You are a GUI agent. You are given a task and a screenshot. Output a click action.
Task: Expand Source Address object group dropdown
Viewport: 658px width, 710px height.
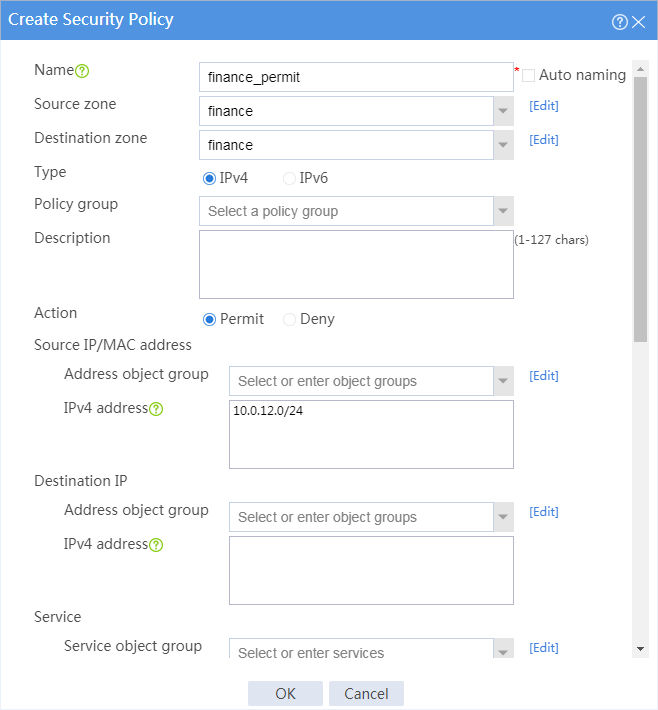point(503,381)
